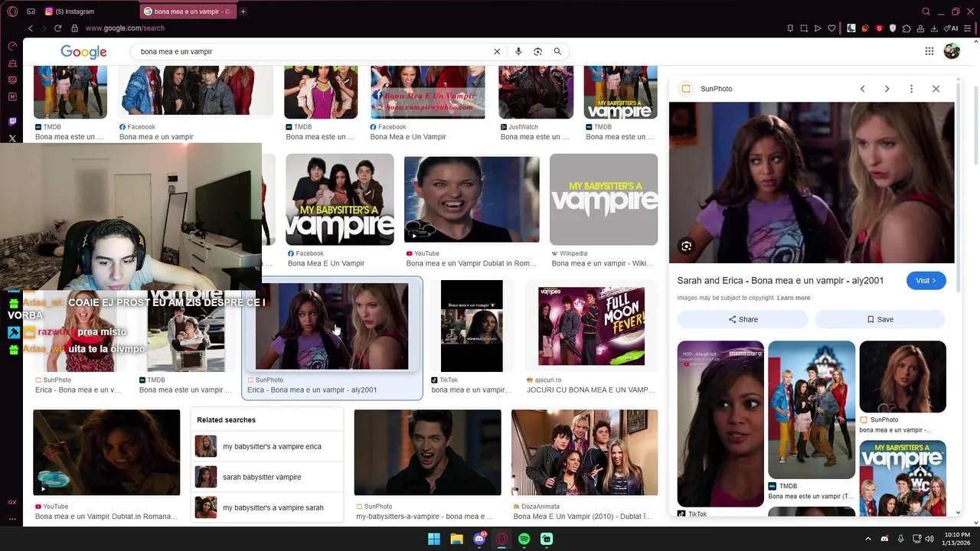Open the extensions puzzle icon
Image resolution: width=980 pixels, height=551 pixels.
(x=906, y=28)
